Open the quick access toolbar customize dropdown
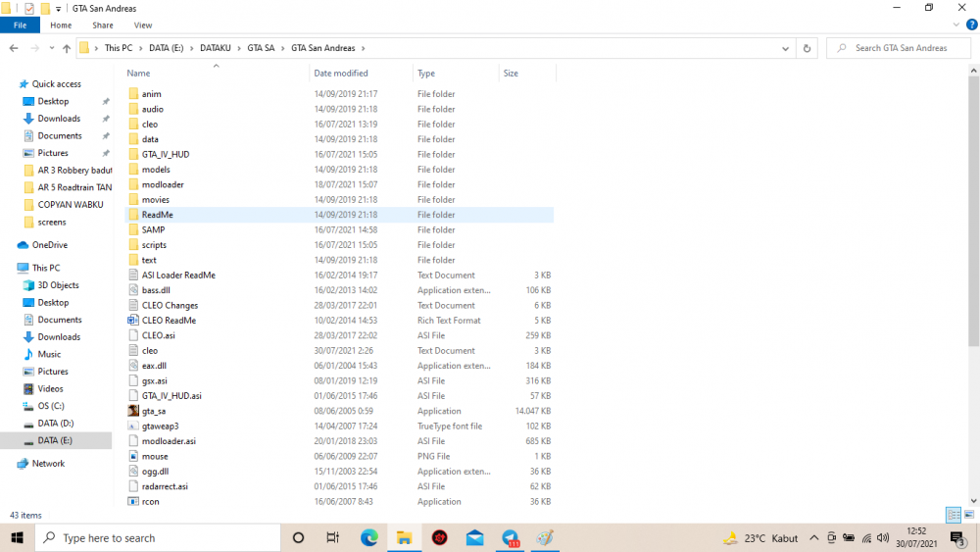 pyautogui.click(x=58, y=9)
